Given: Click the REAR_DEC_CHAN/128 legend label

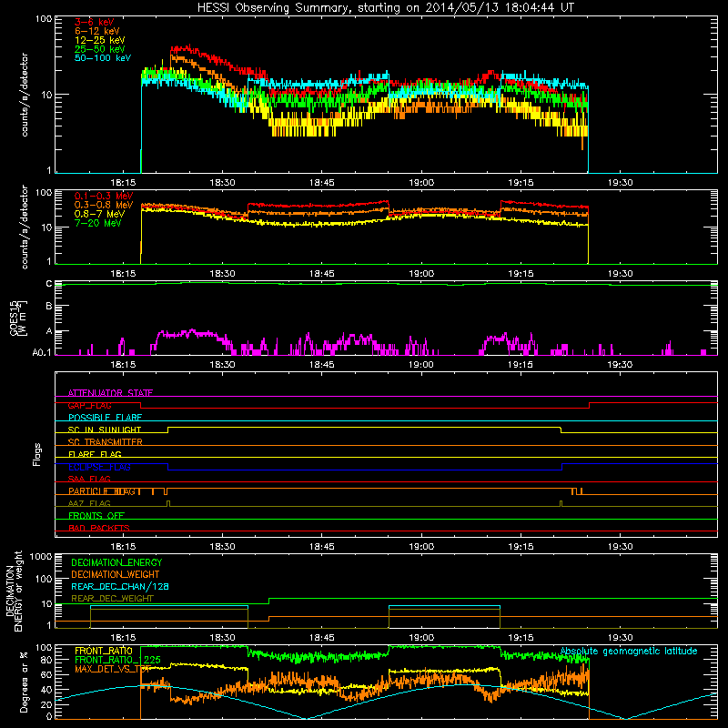Looking at the screenshot, I should (x=120, y=586).
